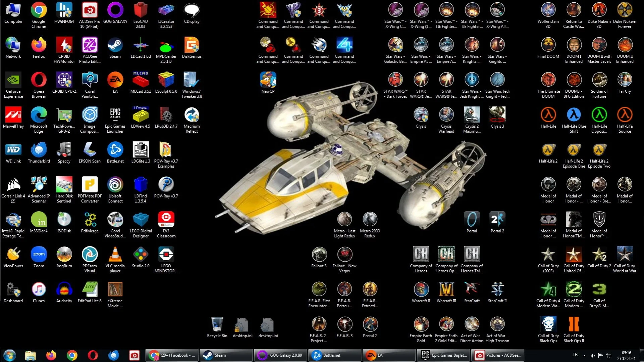
Task: Click the Duke Nukem Forever icon
Action: click(625, 15)
